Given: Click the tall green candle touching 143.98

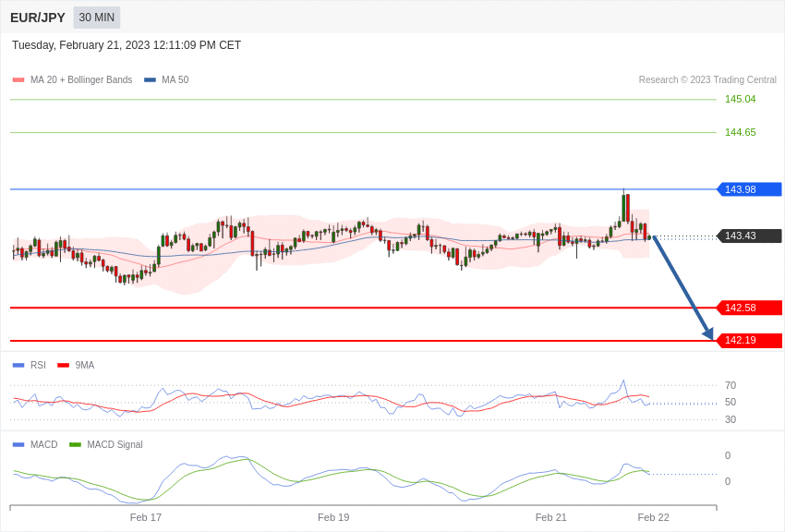Looking at the screenshot, I should (x=623, y=207).
